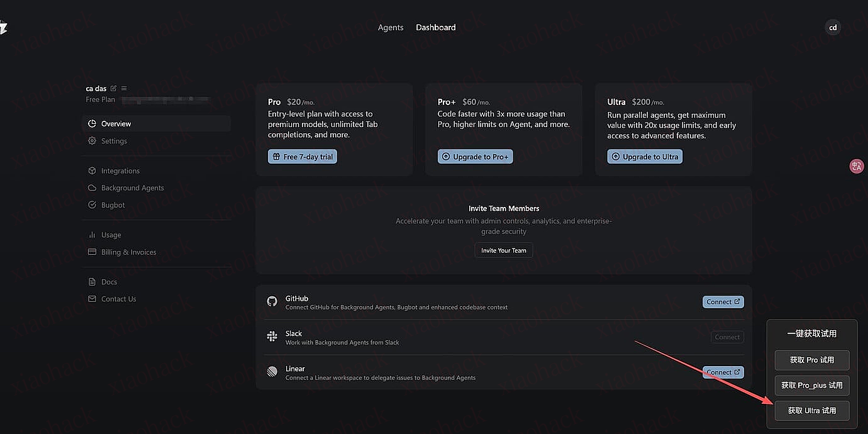The image size is (868, 434).
Task: Select the Dashboard tab
Action: [x=436, y=28]
